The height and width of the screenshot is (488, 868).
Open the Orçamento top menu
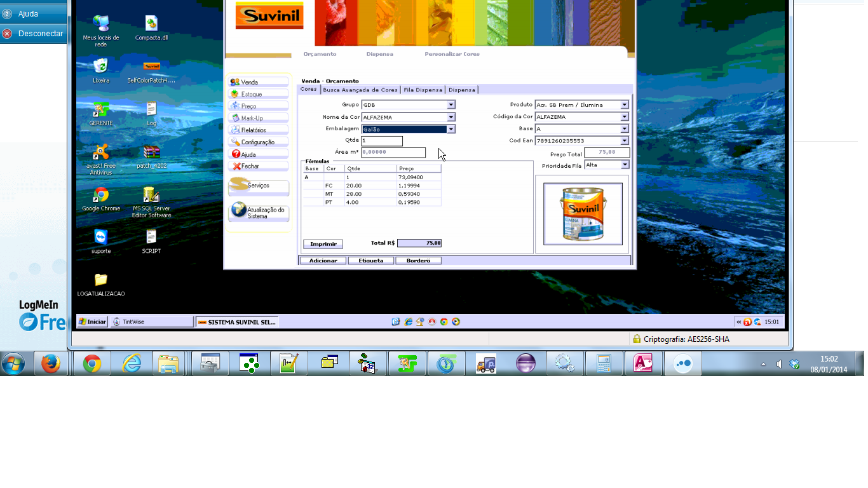coord(320,54)
